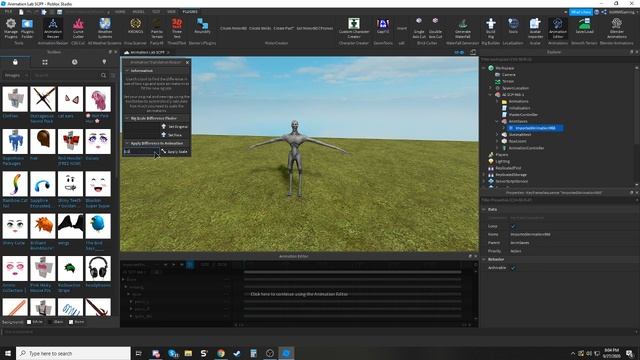Open the Plugins Folder

coord(27,28)
